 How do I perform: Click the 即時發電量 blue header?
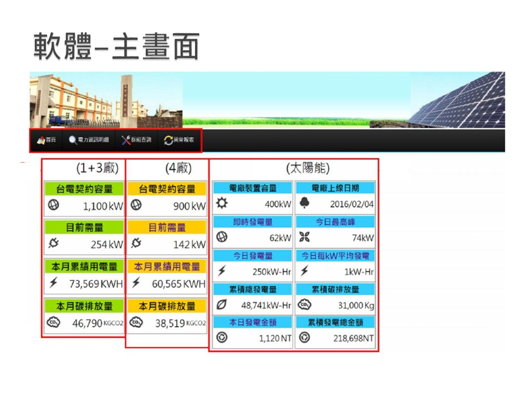[x=253, y=222]
